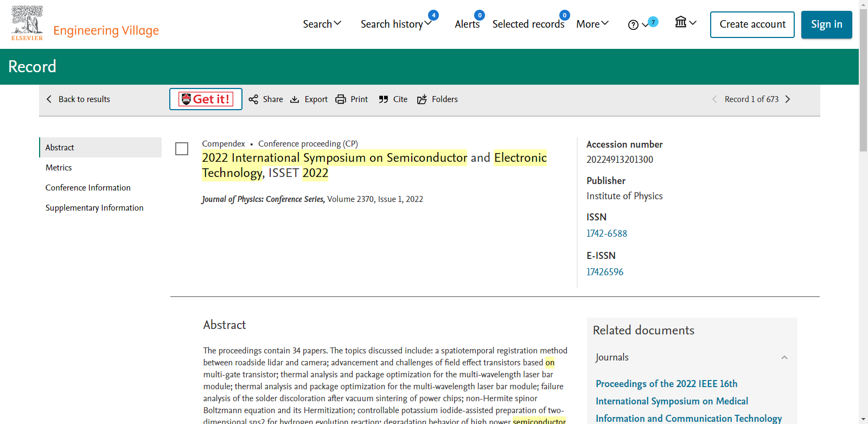This screenshot has width=868, height=424.
Task: Go to the next record arrow
Action: tap(788, 99)
